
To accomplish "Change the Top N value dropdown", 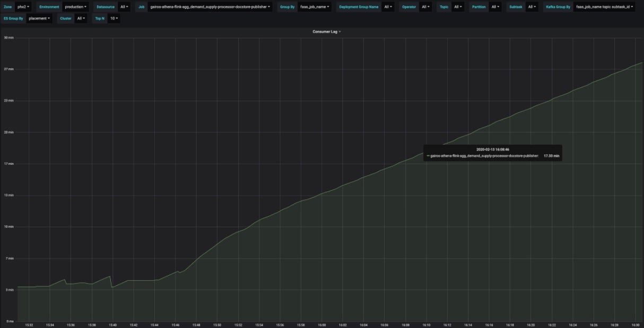I will (114, 18).
